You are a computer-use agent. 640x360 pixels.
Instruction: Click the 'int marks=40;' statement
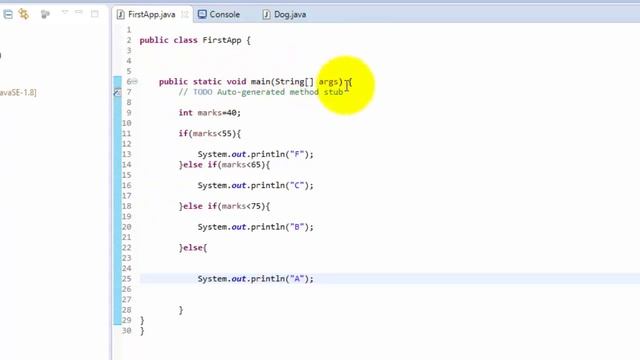pyautogui.click(x=209, y=113)
